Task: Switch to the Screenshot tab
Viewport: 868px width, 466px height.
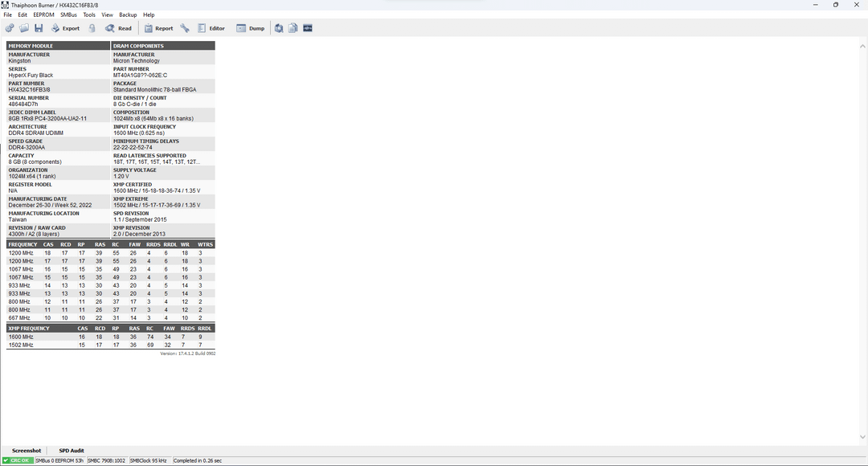Action: click(27, 451)
